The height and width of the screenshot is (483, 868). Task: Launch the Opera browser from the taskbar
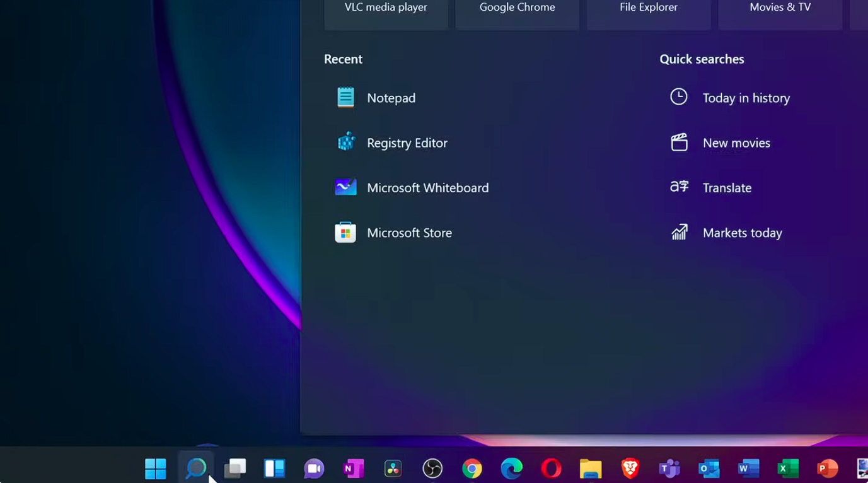[x=551, y=468]
